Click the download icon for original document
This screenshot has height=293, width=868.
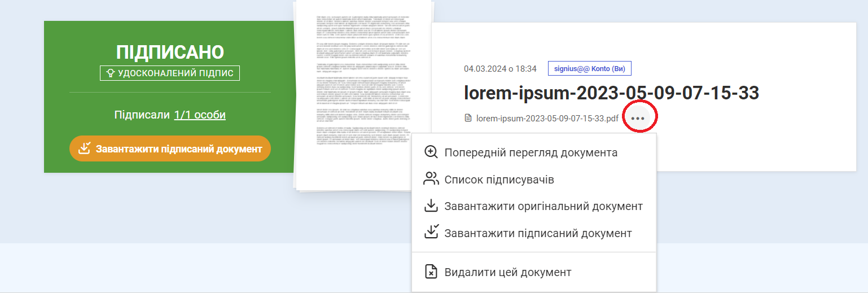pos(431,206)
